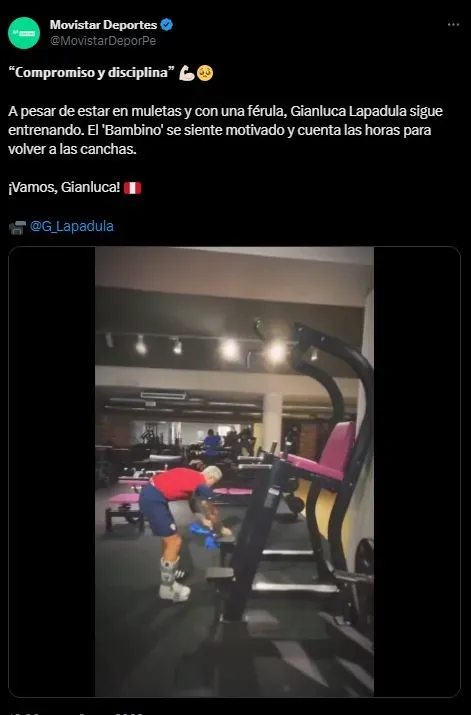Open the @MovistarDeporPe handle

pos(103,41)
